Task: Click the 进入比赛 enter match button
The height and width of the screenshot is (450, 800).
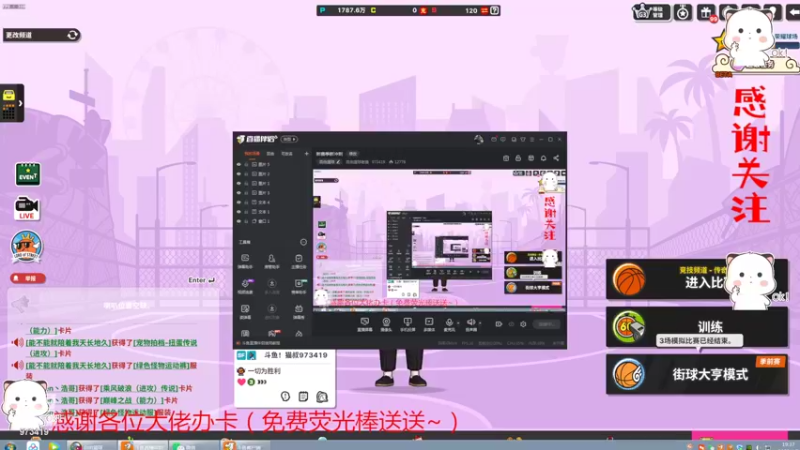Action: click(x=697, y=279)
